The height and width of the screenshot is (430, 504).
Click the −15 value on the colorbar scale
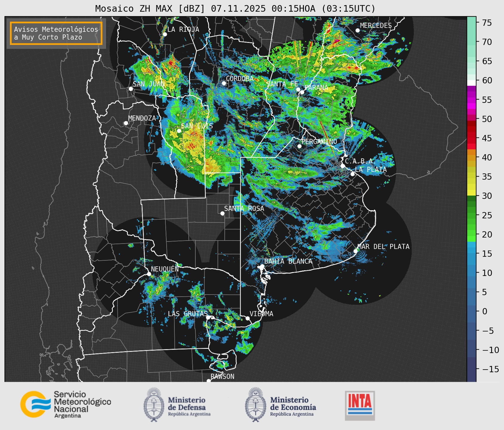point(490,369)
